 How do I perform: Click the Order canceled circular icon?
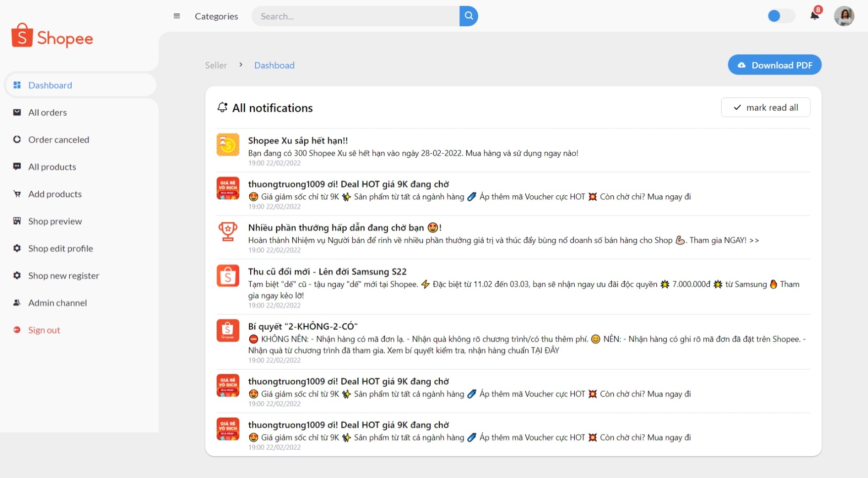(17, 139)
